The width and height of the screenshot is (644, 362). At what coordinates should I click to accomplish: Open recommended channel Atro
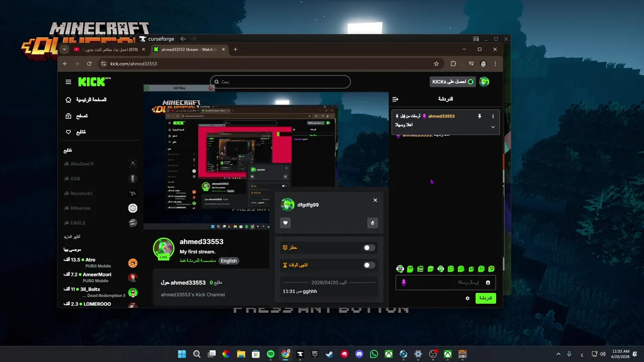point(101,262)
